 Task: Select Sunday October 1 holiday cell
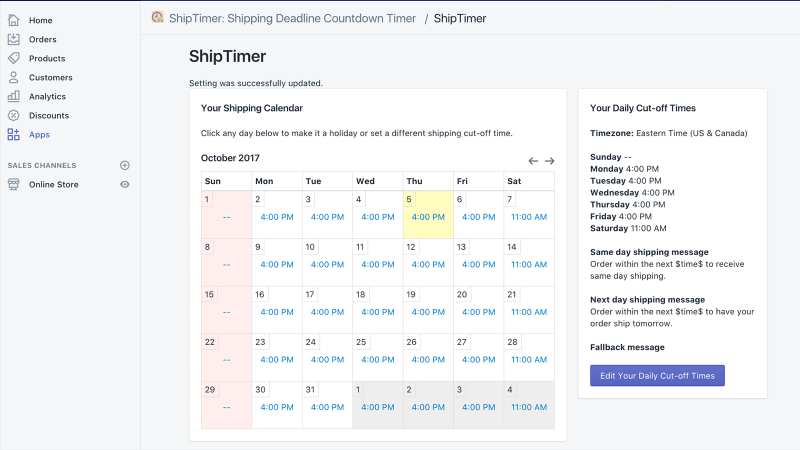(227, 215)
